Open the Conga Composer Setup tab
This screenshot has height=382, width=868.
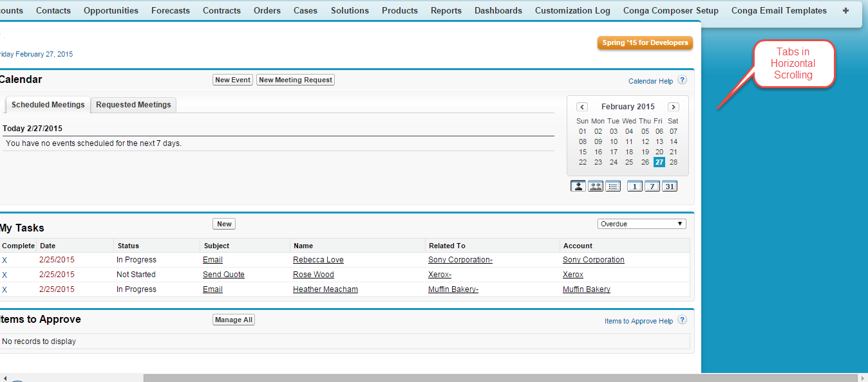[x=671, y=10]
